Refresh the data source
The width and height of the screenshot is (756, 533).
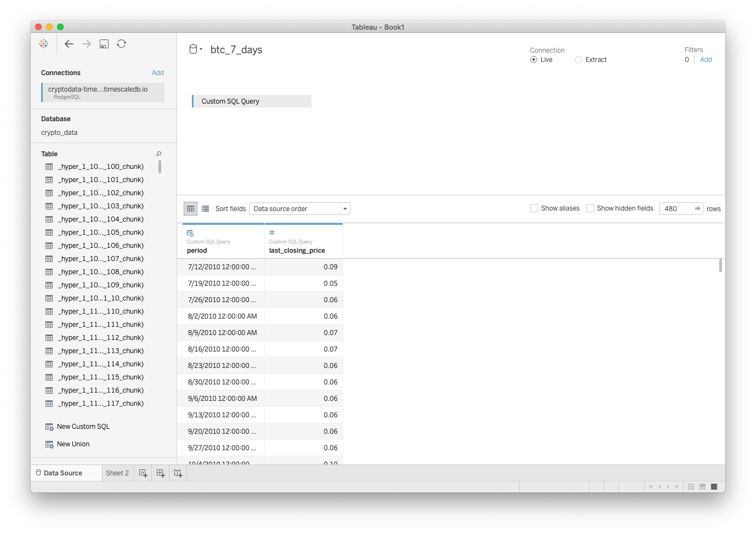tap(122, 44)
